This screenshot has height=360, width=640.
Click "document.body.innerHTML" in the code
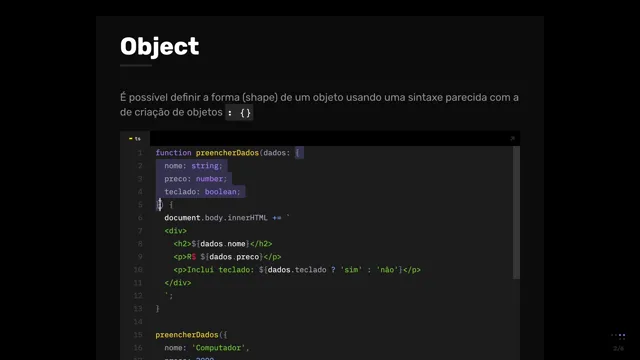click(x=216, y=218)
